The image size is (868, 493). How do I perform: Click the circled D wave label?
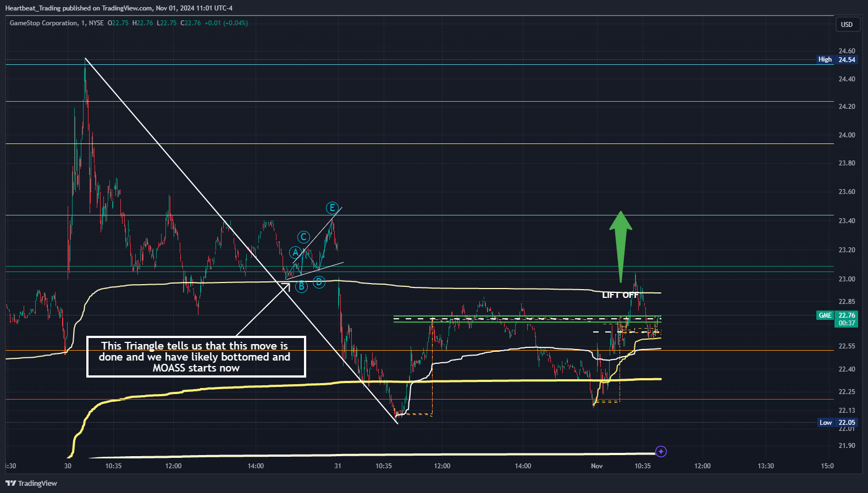point(319,282)
